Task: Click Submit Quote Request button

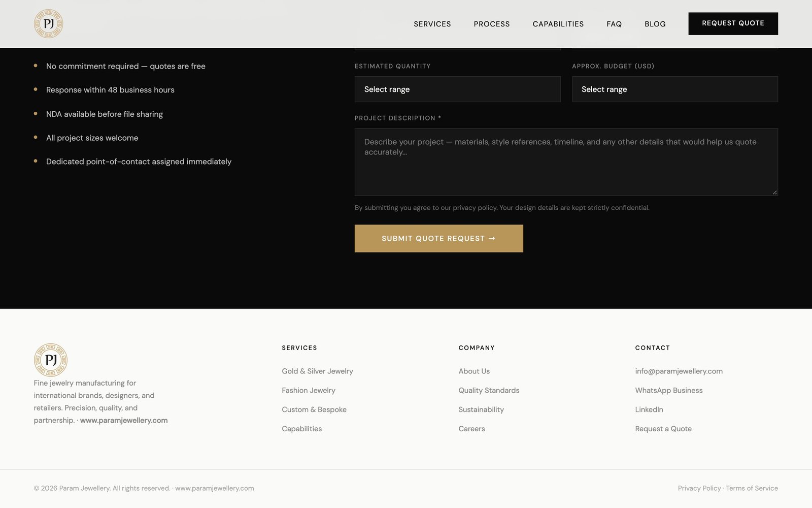Action: [439, 238]
